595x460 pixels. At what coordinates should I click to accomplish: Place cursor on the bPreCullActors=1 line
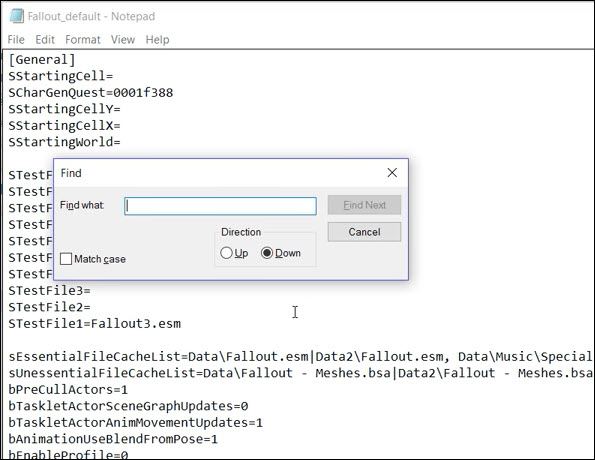[68, 390]
